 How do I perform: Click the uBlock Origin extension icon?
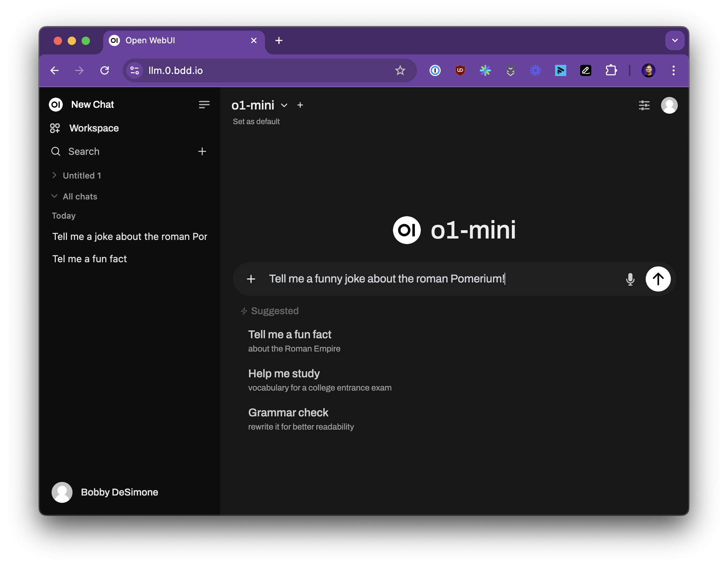[x=460, y=70]
